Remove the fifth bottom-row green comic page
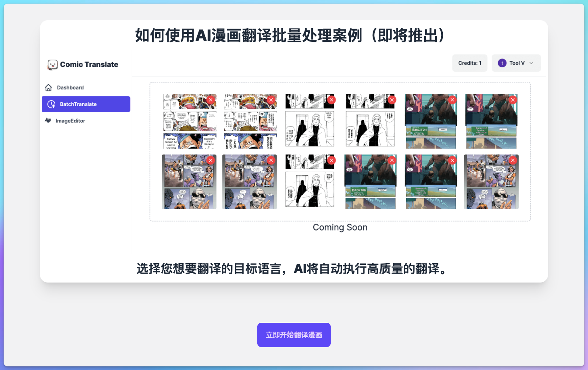 pos(452,160)
